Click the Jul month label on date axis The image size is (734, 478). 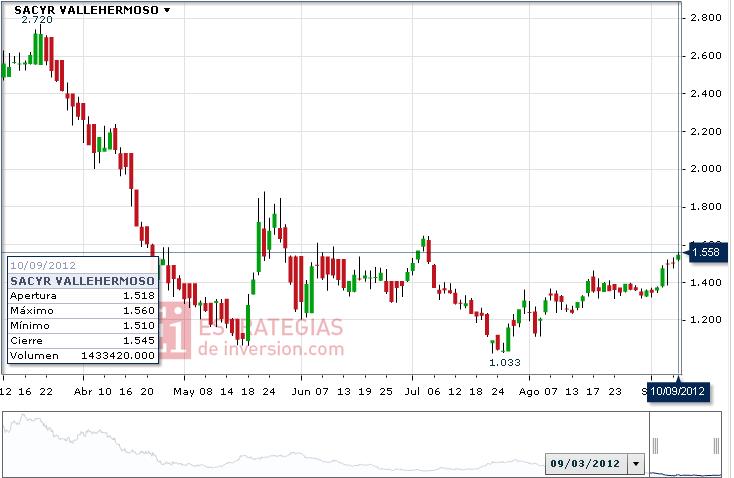(x=412, y=391)
